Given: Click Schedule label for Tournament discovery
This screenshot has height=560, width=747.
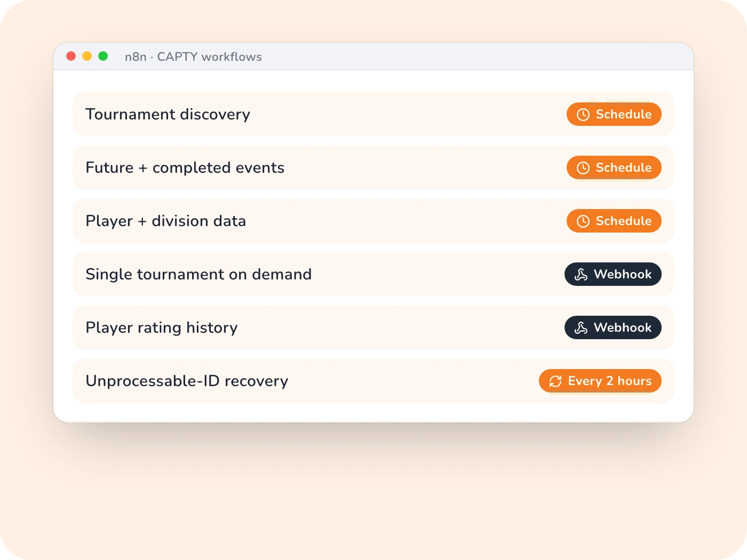Looking at the screenshot, I should 624,114.
